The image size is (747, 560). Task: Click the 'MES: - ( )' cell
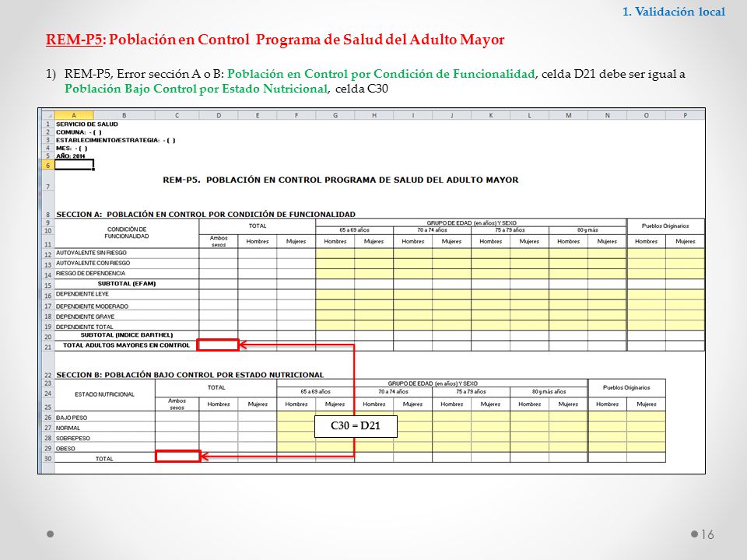[x=72, y=149]
